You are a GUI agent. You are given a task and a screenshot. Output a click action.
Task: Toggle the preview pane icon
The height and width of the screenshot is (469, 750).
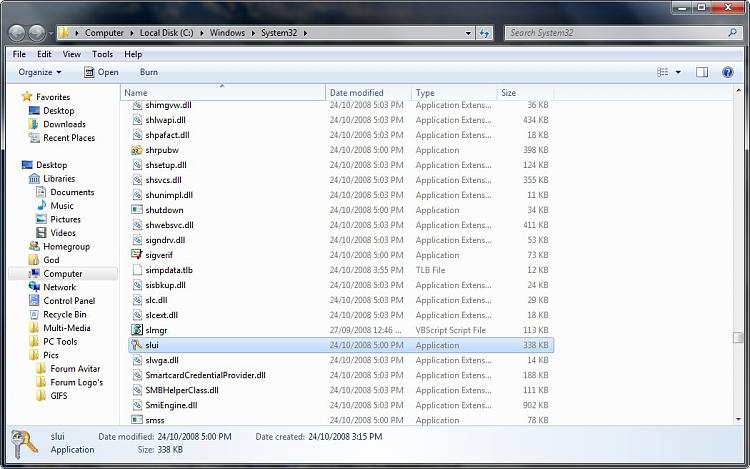[702, 72]
